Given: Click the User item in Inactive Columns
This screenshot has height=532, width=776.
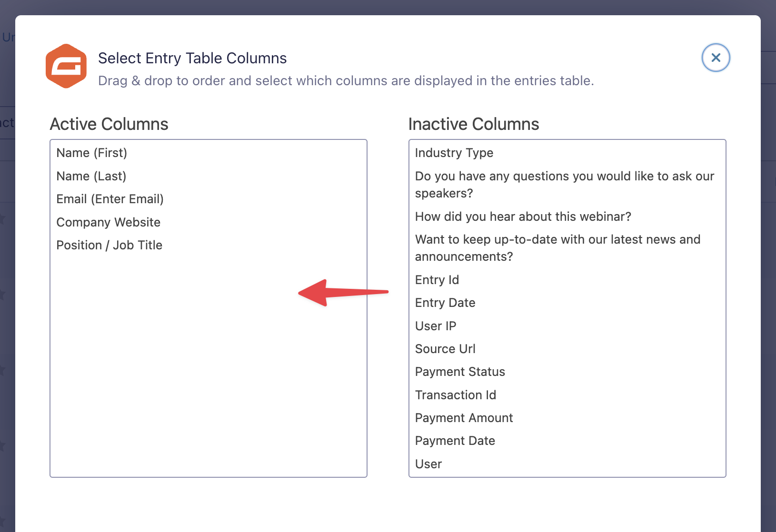Looking at the screenshot, I should (x=428, y=464).
